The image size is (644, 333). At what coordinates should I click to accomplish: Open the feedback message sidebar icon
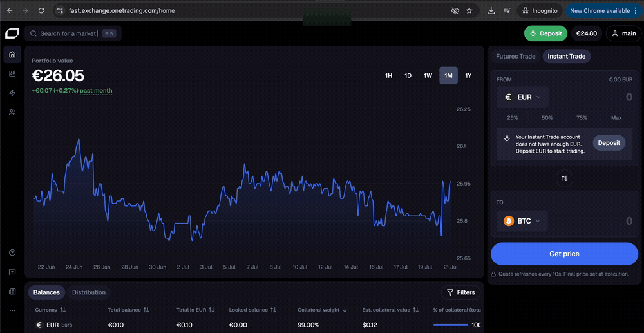click(12, 272)
